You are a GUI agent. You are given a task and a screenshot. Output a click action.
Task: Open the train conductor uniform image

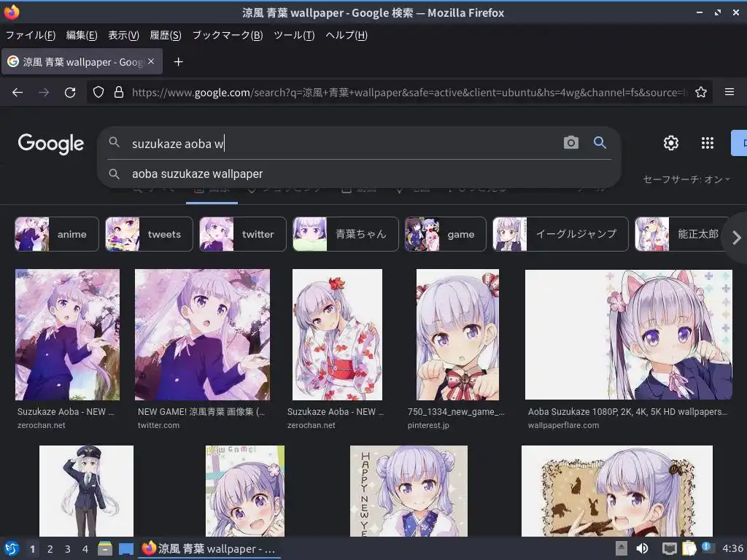[86, 491]
